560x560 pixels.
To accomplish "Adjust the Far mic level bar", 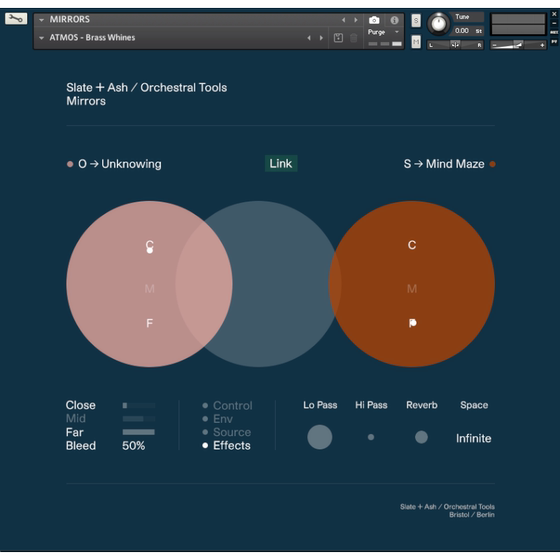I will 139,432.
